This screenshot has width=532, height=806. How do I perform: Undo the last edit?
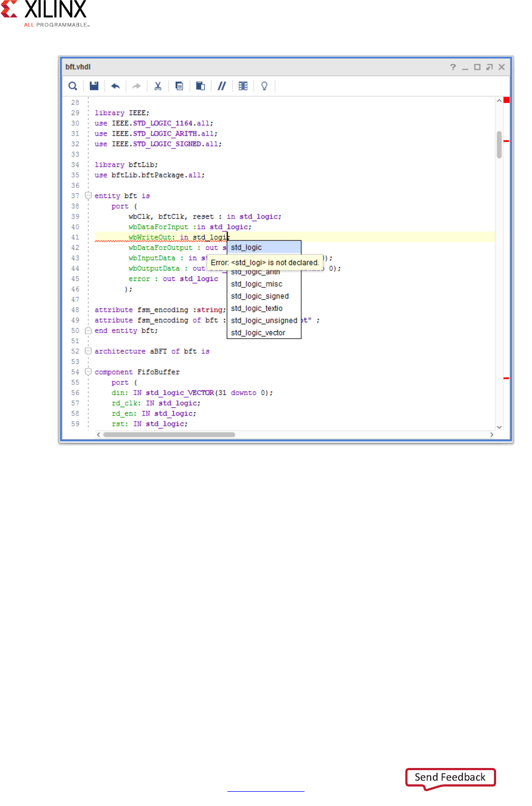[x=116, y=86]
